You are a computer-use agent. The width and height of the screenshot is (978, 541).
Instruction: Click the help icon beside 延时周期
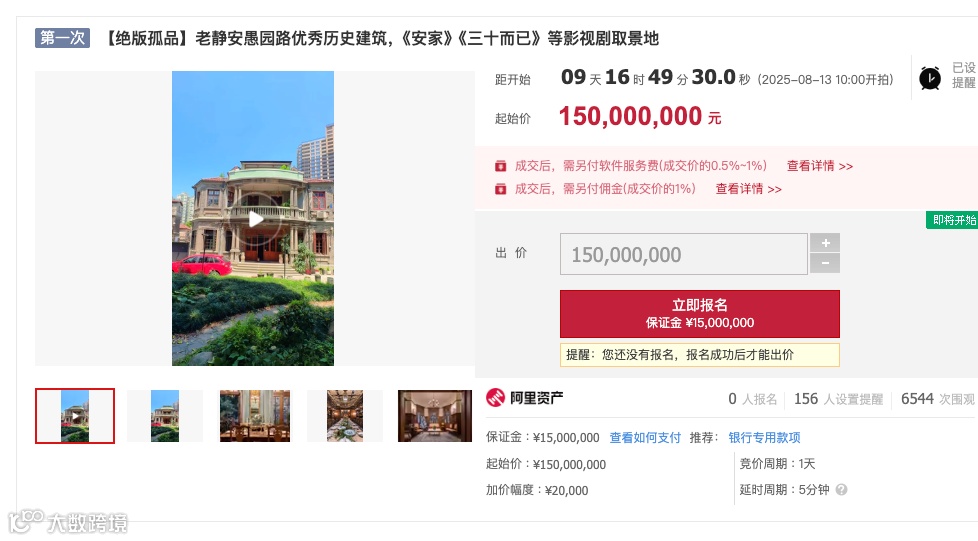click(x=841, y=490)
